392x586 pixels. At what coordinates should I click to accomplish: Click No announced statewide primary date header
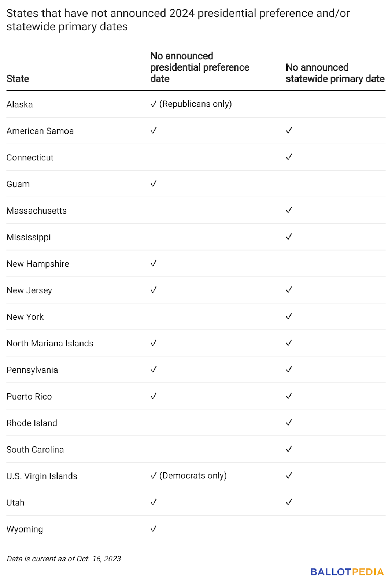[x=335, y=73]
